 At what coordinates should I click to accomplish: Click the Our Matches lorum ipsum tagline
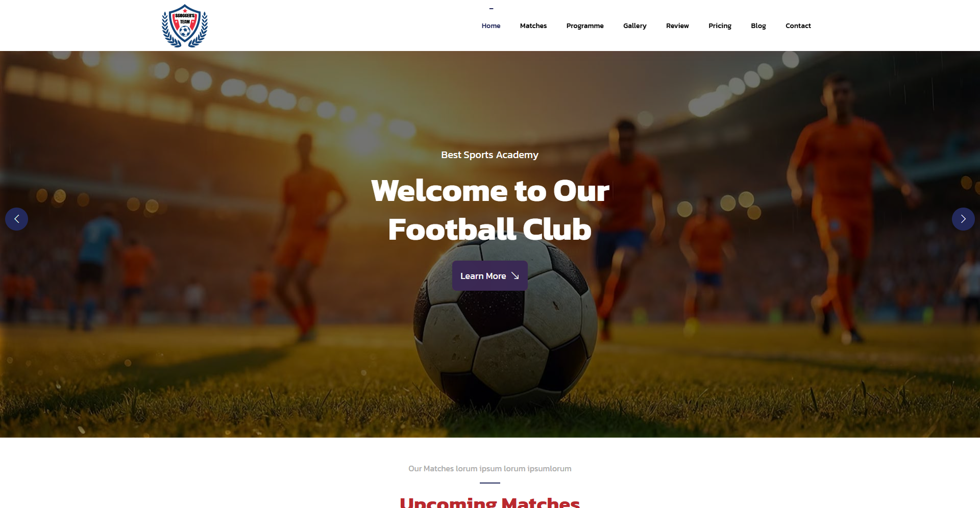[490, 469]
